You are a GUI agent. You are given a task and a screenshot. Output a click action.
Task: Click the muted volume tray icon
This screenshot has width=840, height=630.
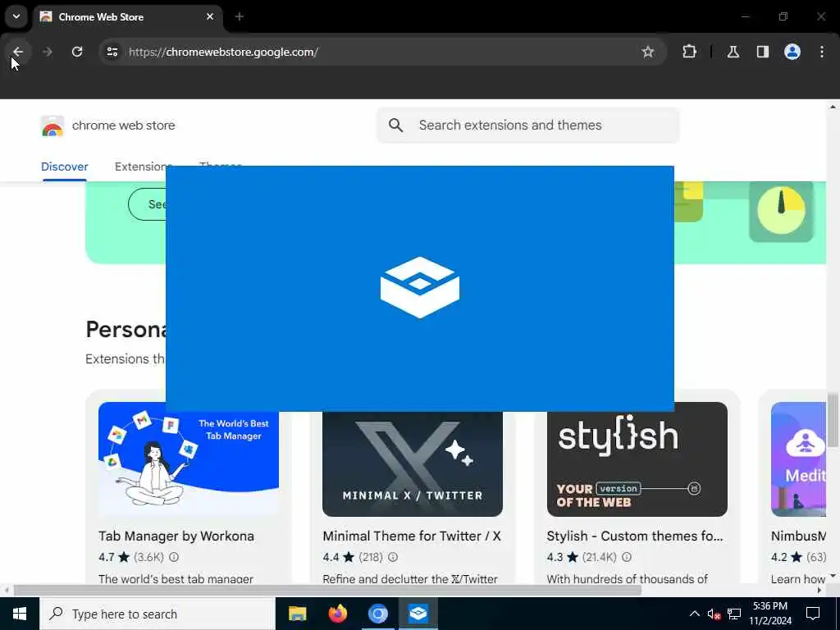[x=714, y=614]
